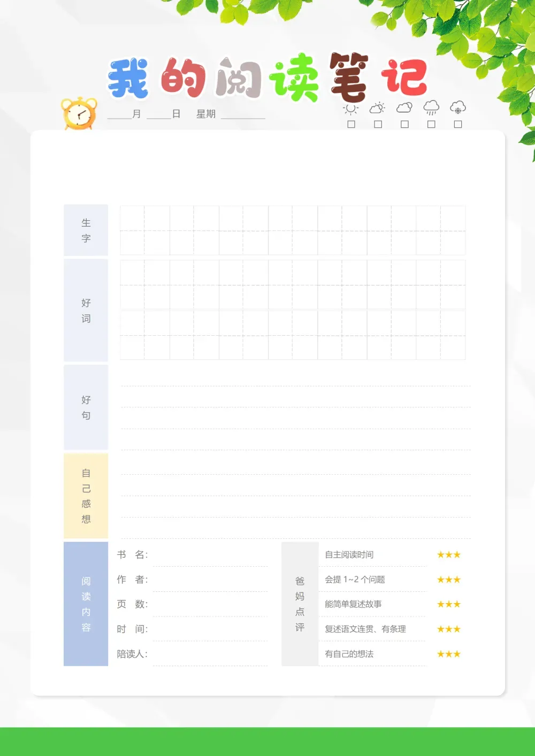Click the blue 我 title character
This screenshot has height=756, width=535.
[x=128, y=78]
